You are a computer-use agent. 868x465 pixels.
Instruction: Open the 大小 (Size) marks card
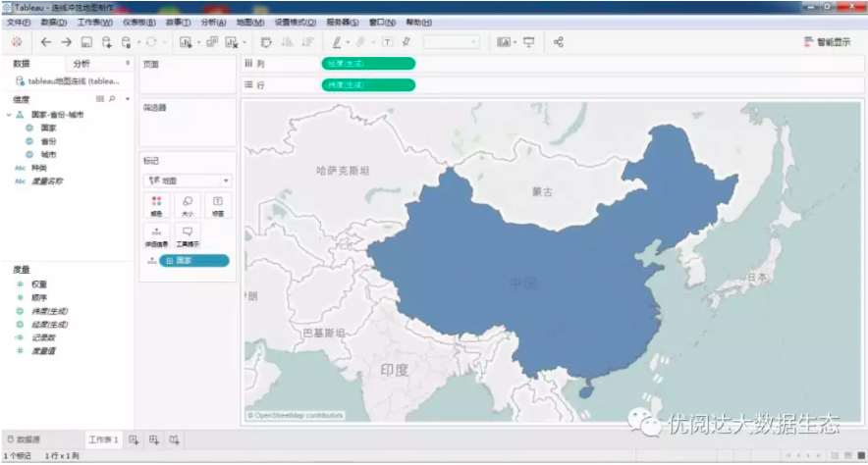pos(187,204)
